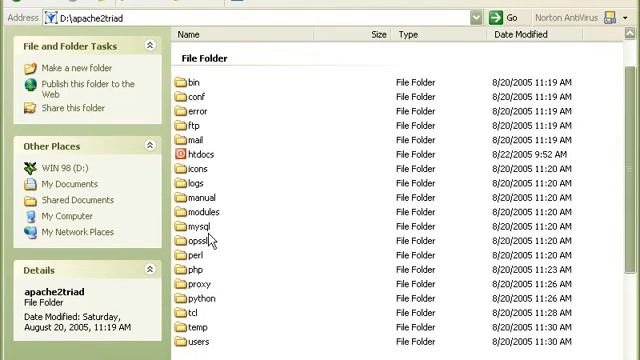Select the opssl folder icon
Viewport: 640px width, 360px height.
click(180, 241)
